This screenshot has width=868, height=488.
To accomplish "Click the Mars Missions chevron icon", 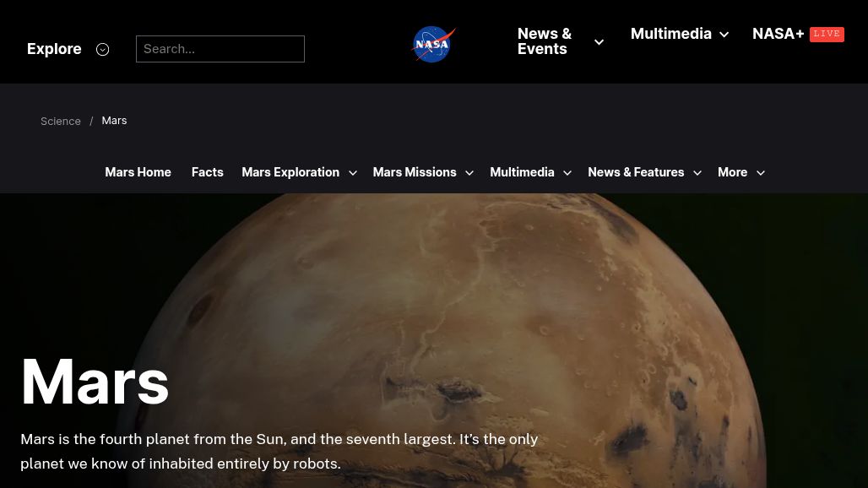I will click(469, 172).
